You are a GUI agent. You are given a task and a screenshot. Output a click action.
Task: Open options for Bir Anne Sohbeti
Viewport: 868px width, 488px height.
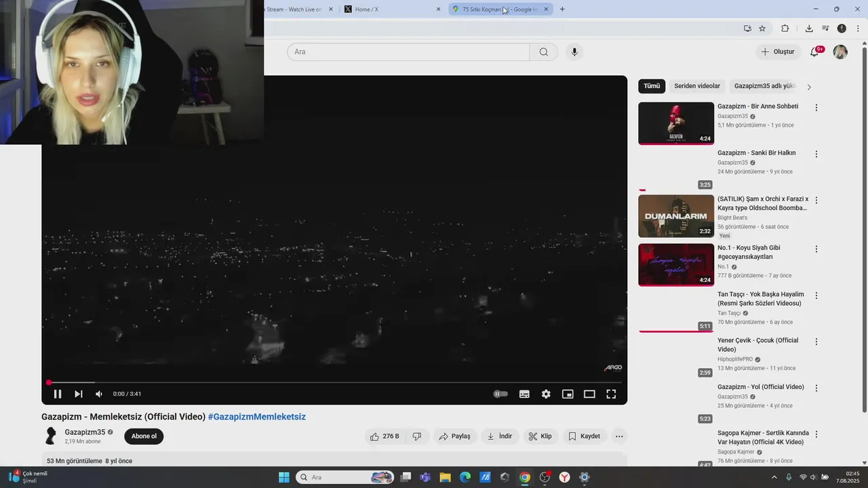click(816, 108)
